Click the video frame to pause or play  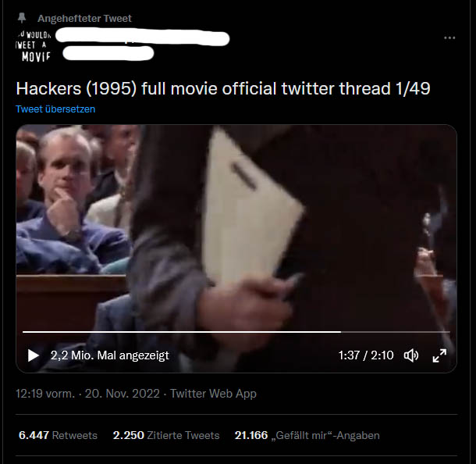[x=236, y=225]
